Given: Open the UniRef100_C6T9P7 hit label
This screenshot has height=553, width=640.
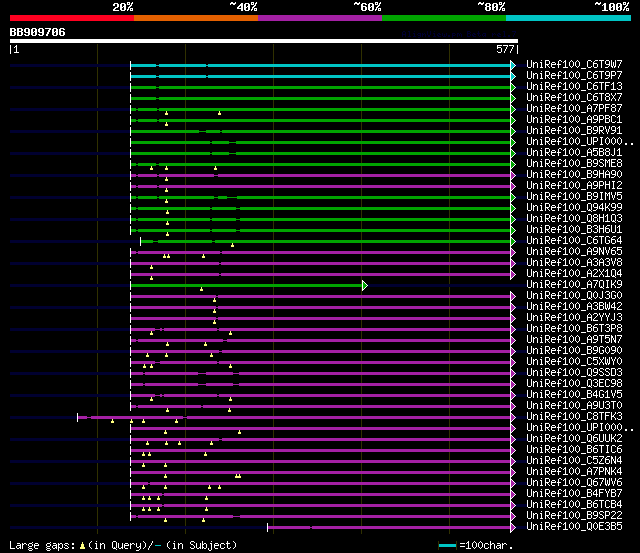Looking at the screenshot, I should pos(574,76).
